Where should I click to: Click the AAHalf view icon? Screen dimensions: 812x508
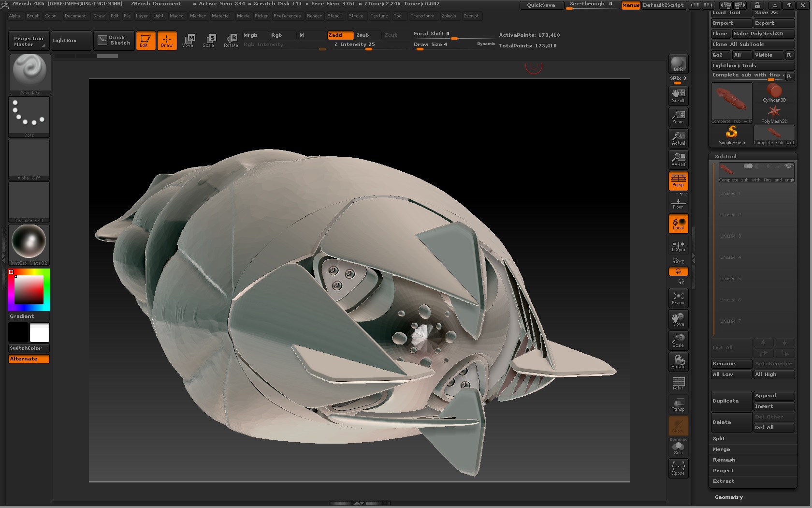pyautogui.click(x=678, y=159)
